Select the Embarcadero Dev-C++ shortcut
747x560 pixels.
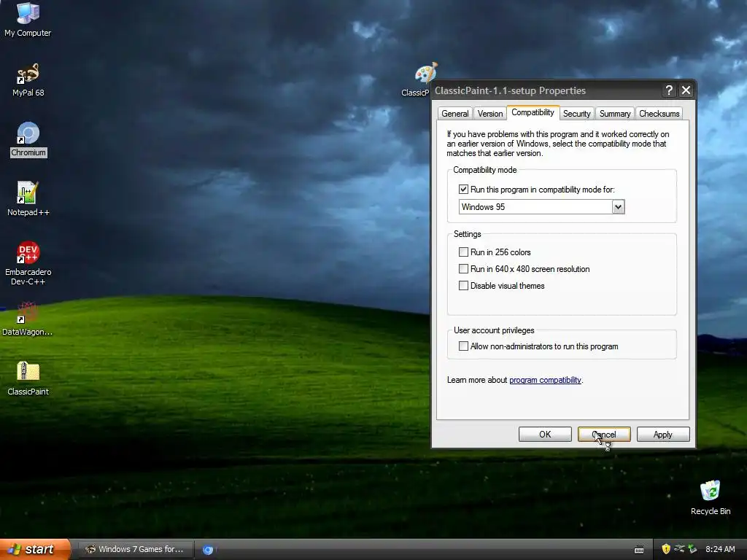(28, 263)
